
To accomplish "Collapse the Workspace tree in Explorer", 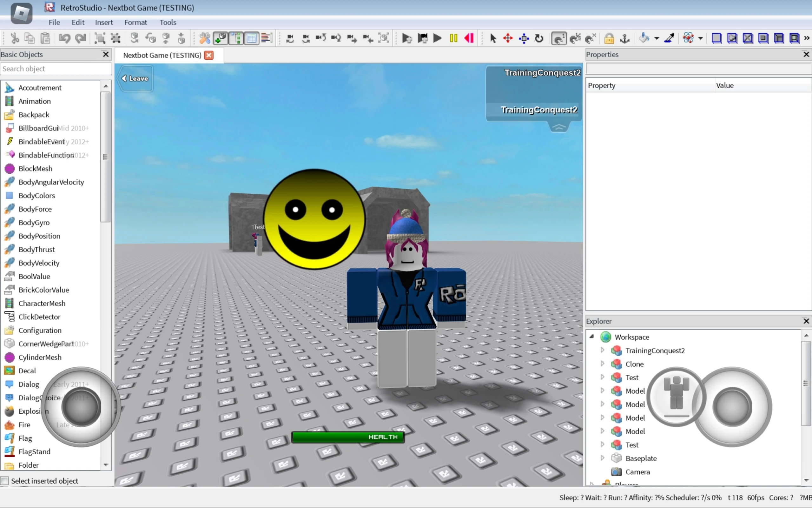I will [592, 337].
